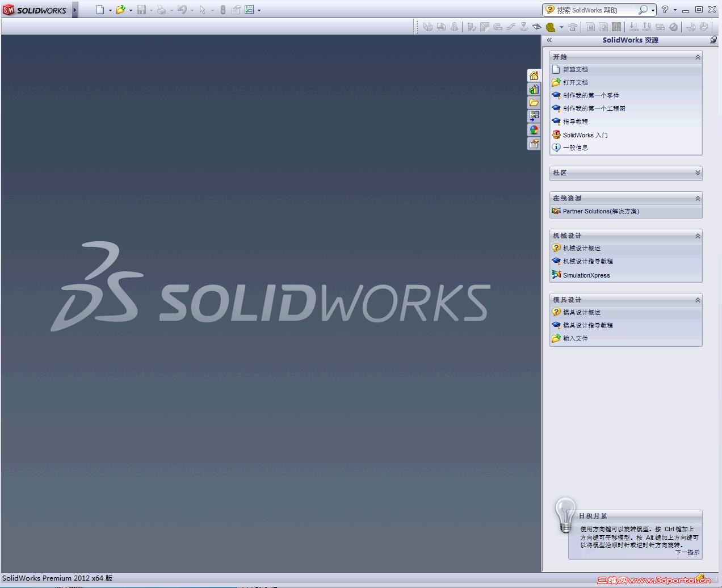Open the File Explorer folder tab
The width and height of the screenshot is (722, 588).
(534, 103)
